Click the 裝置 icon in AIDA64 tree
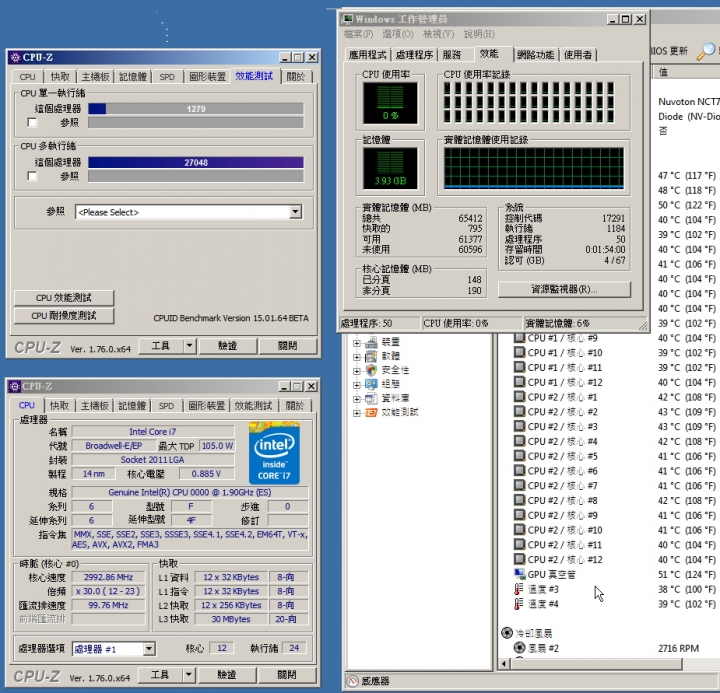This screenshot has height=693, width=720. tap(371, 342)
